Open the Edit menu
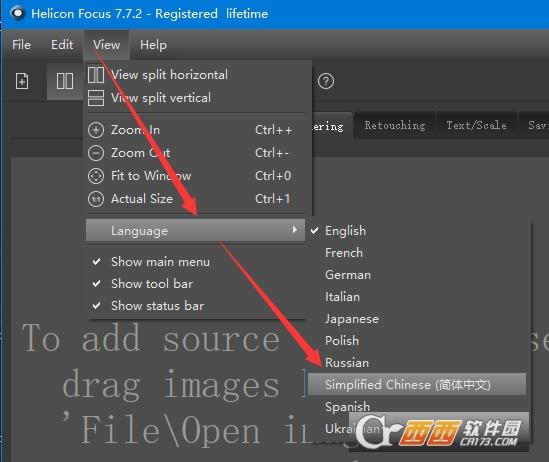Viewport: 549px width, 462px height. [x=62, y=45]
